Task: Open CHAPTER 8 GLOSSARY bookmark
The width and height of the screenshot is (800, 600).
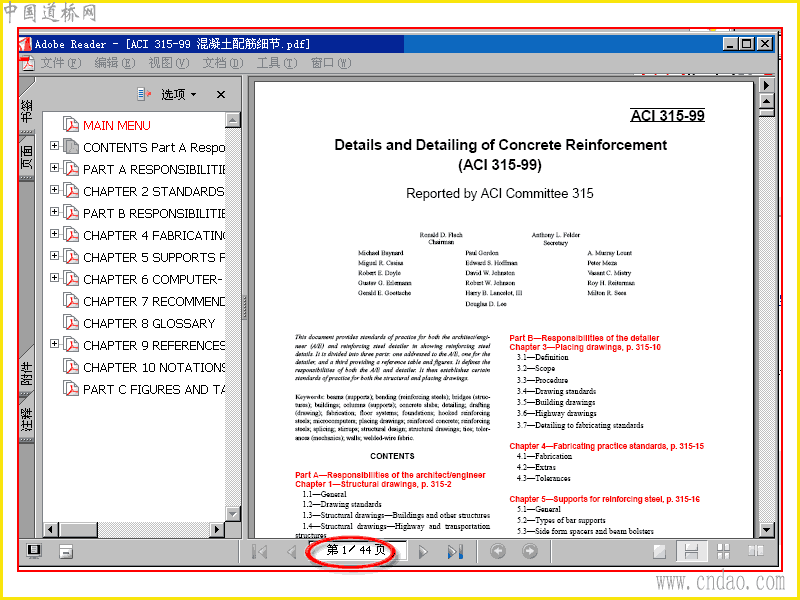Action: tap(149, 323)
